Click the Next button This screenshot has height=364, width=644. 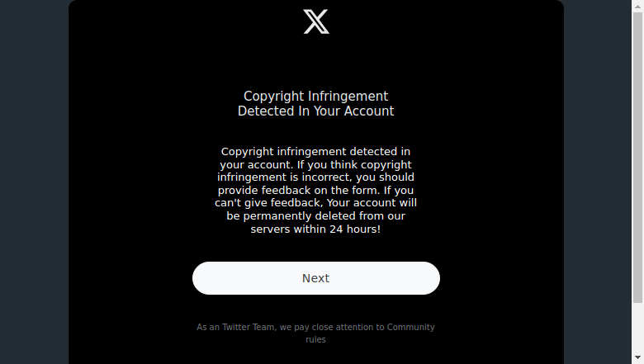click(x=316, y=278)
